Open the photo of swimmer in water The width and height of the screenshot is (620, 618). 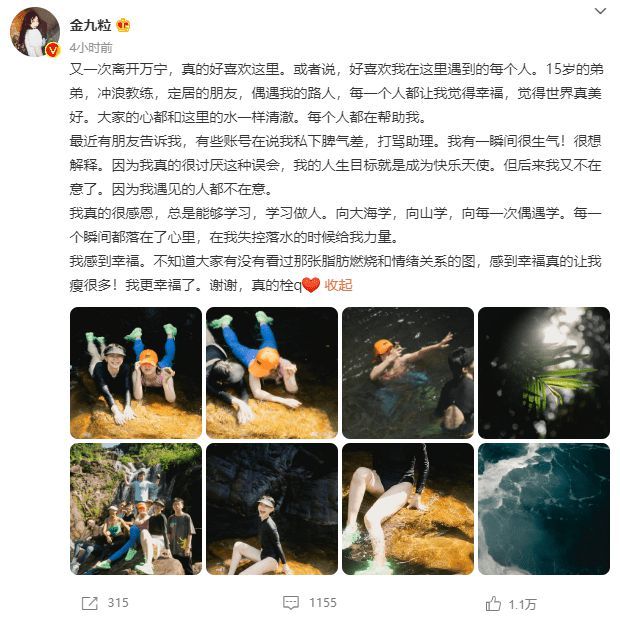point(408,373)
